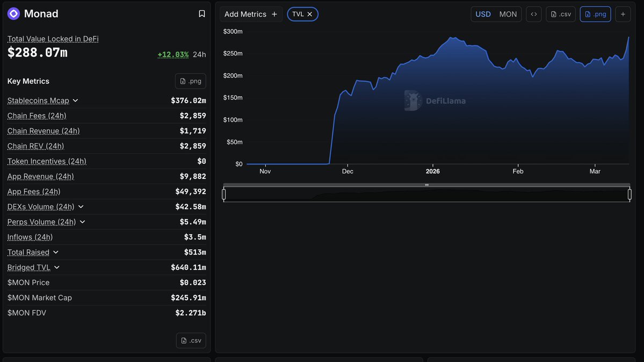644x362 pixels.
Task: Open the Add Metrics menu
Action: coord(250,14)
